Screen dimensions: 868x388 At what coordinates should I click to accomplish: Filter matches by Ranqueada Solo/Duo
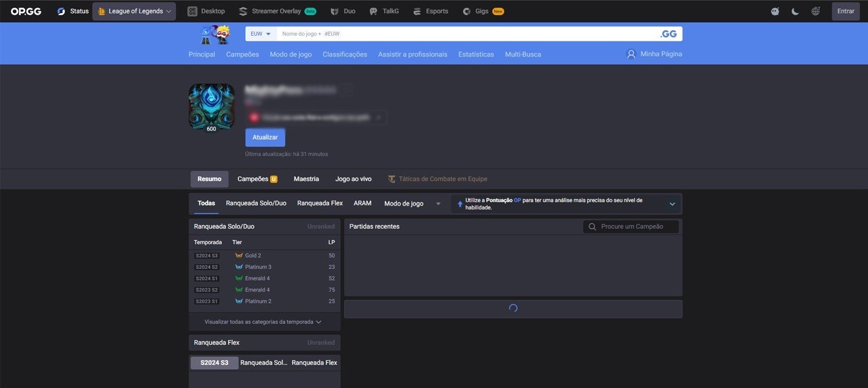256,204
